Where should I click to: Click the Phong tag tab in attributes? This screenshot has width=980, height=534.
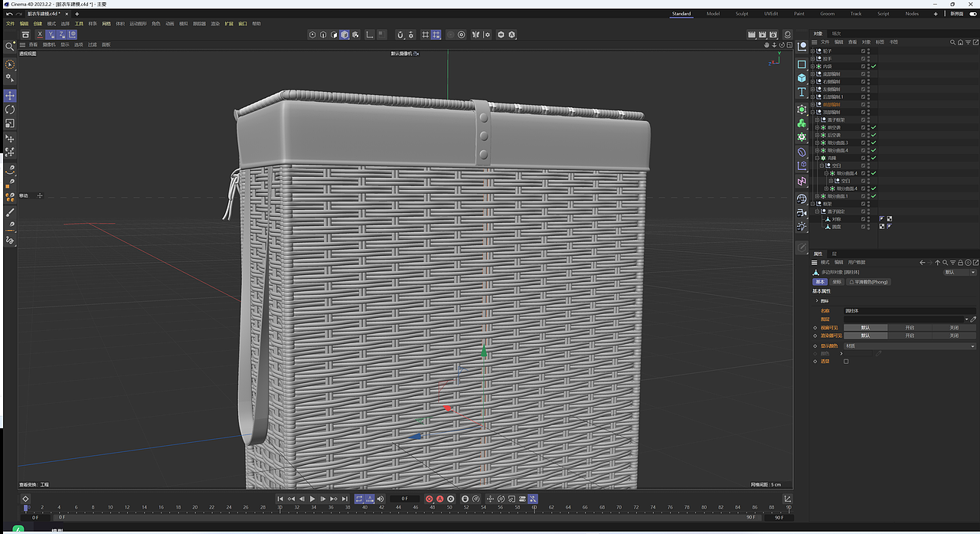[868, 282]
